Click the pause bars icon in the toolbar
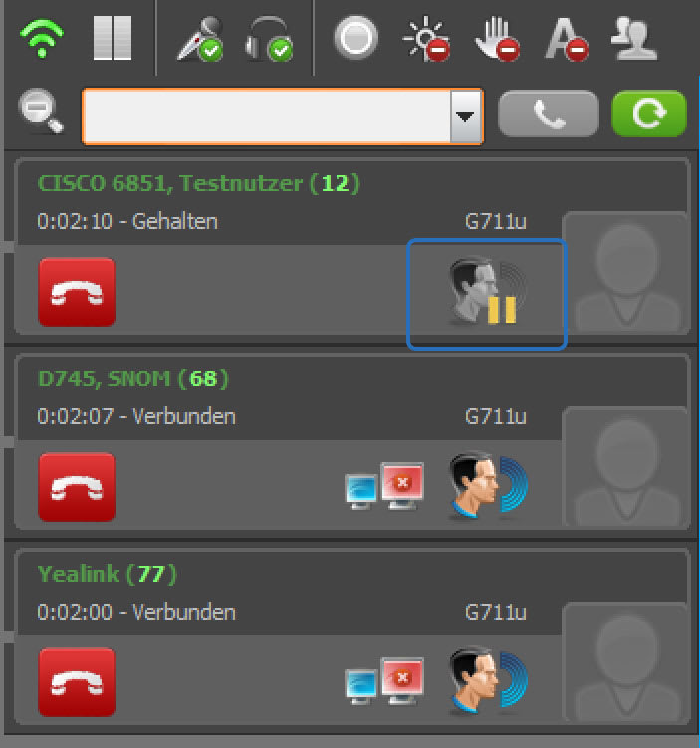The image size is (700, 748). coord(113,38)
